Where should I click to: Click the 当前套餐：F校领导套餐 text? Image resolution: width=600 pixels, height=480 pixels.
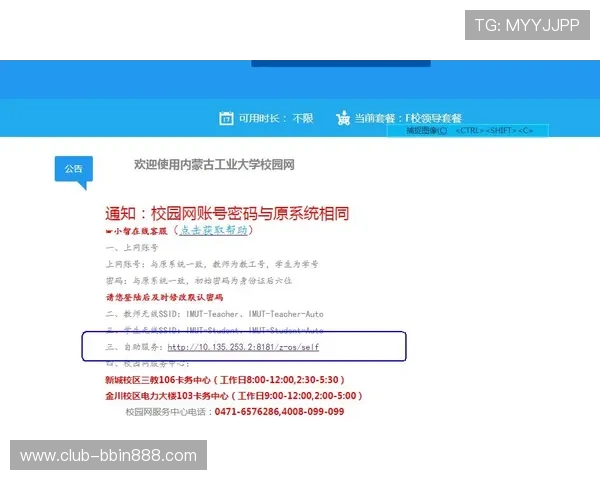(x=408, y=118)
